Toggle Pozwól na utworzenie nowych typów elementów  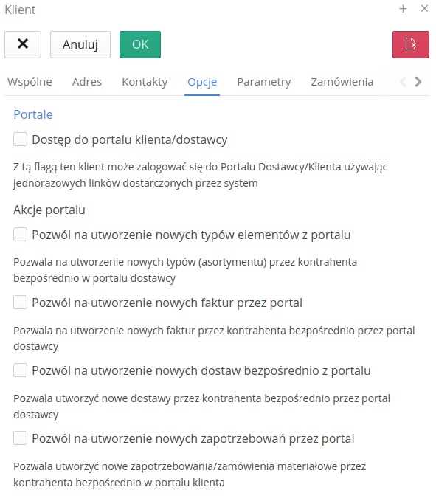pos(20,235)
